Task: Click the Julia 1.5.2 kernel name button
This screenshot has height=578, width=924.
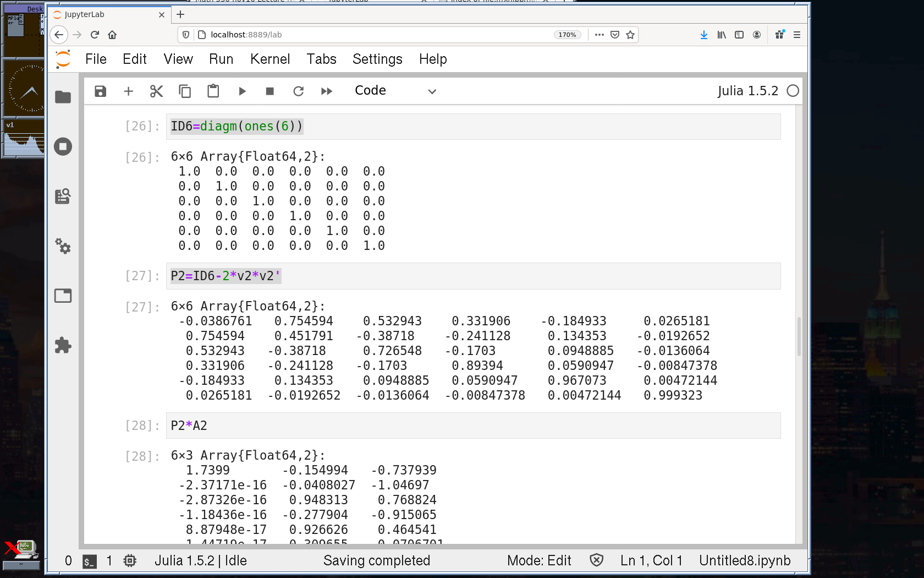Action: [747, 91]
